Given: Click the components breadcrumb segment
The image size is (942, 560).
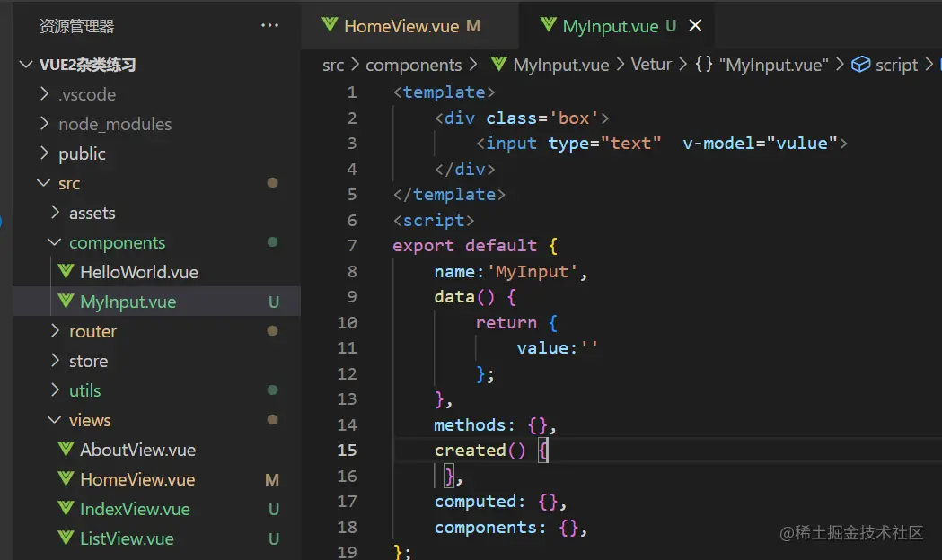Looking at the screenshot, I should pyautogui.click(x=413, y=65).
